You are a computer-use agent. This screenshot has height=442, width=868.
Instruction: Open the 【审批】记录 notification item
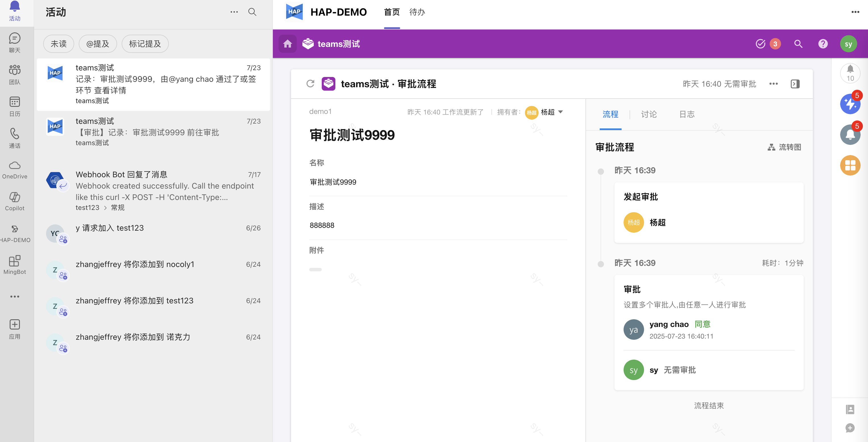click(153, 132)
